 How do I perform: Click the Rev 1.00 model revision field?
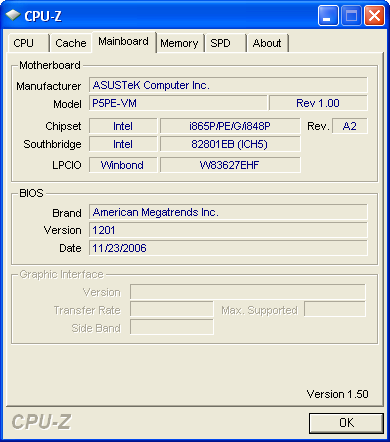pyautogui.click(x=318, y=103)
